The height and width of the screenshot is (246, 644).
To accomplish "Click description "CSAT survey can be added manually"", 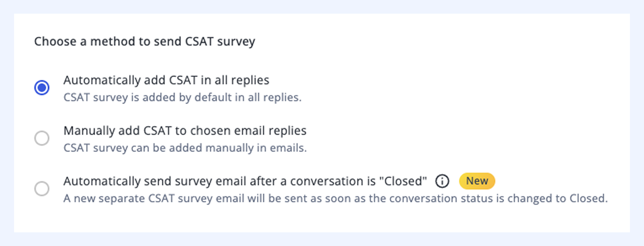I will (185, 148).
